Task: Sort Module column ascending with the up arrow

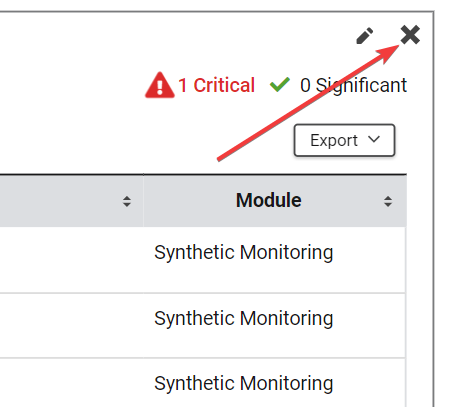Action: [388, 198]
